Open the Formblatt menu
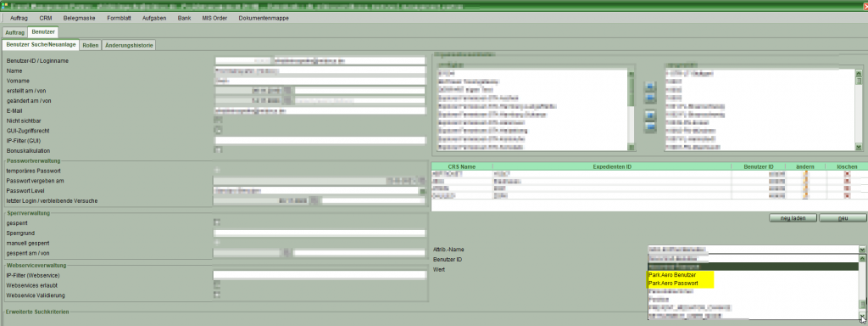 pyautogui.click(x=119, y=19)
